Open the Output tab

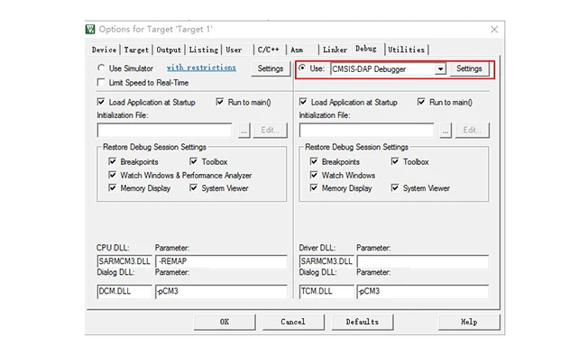pos(169,50)
